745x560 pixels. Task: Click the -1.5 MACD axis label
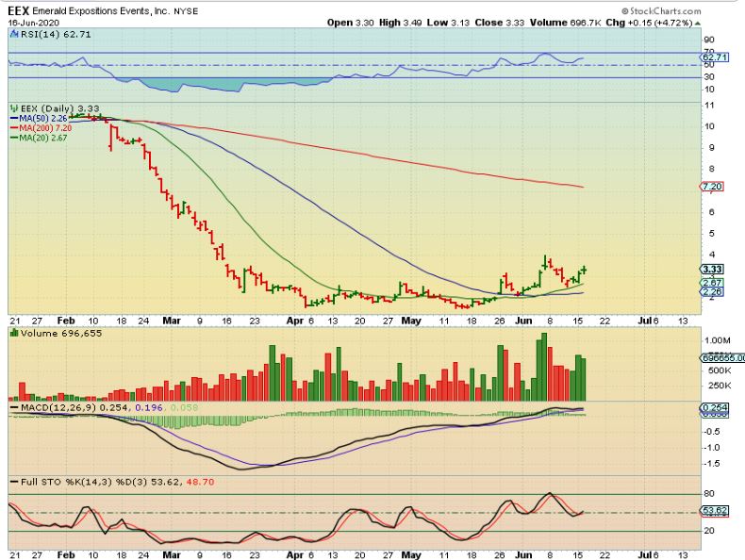click(x=711, y=464)
